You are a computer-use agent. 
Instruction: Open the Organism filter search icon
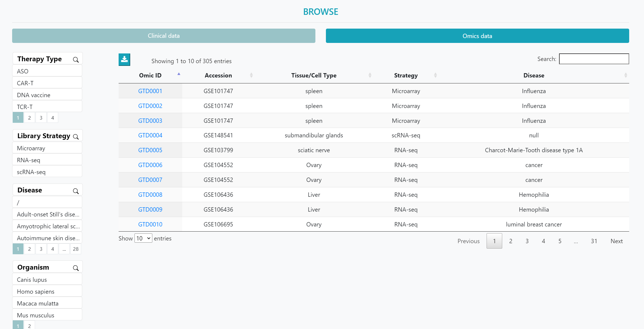pos(76,268)
